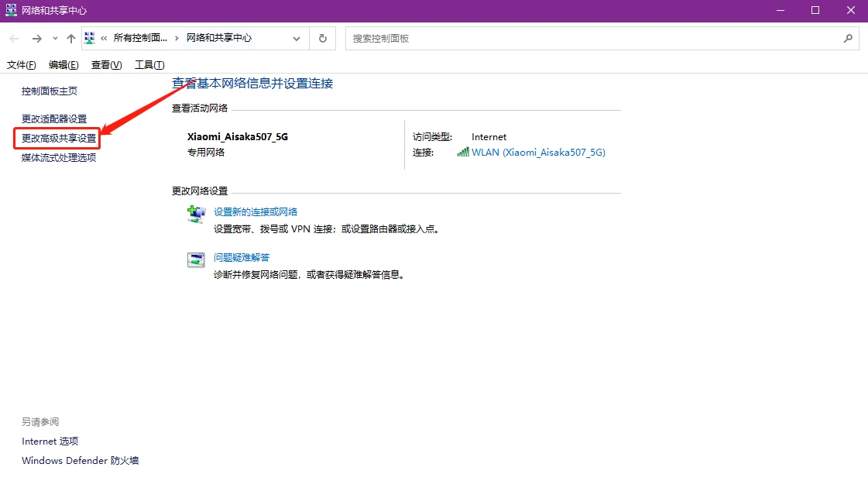The image size is (868, 481).
Task: Click the Forward navigation arrow
Action: click(36, 38)
